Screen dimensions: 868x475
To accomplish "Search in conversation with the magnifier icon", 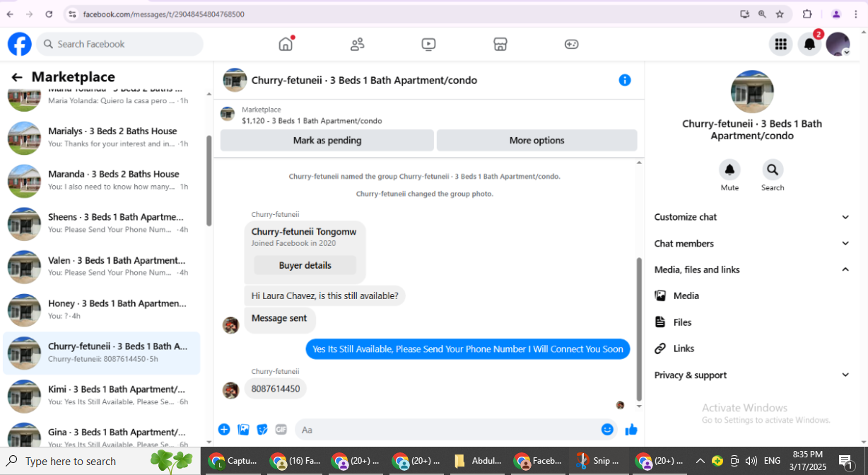I will 773,170.
